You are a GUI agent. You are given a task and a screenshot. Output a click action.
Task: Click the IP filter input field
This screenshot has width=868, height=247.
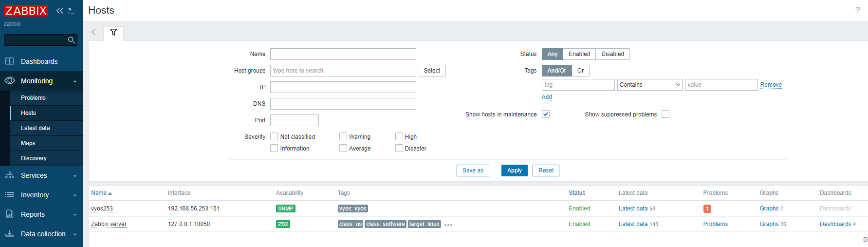tap(343, 87)
